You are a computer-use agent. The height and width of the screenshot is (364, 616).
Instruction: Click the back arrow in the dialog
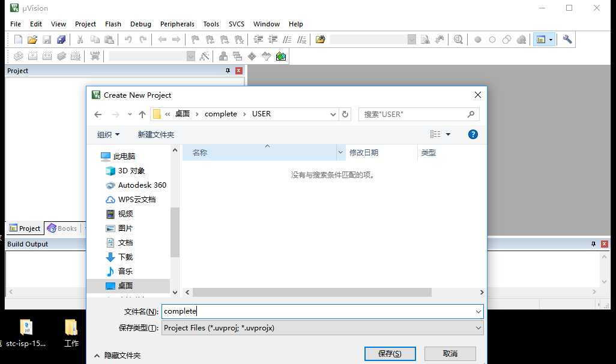coord(98,114)
